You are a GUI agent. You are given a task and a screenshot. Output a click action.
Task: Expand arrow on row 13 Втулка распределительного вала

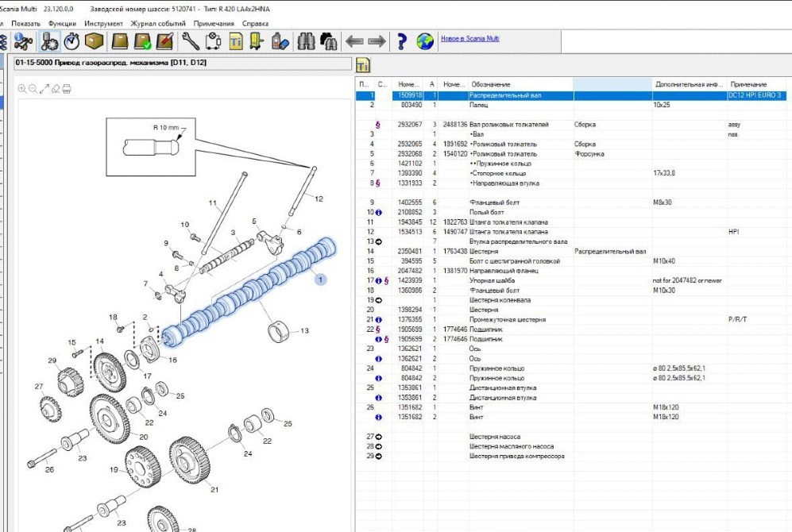point(378,241)
